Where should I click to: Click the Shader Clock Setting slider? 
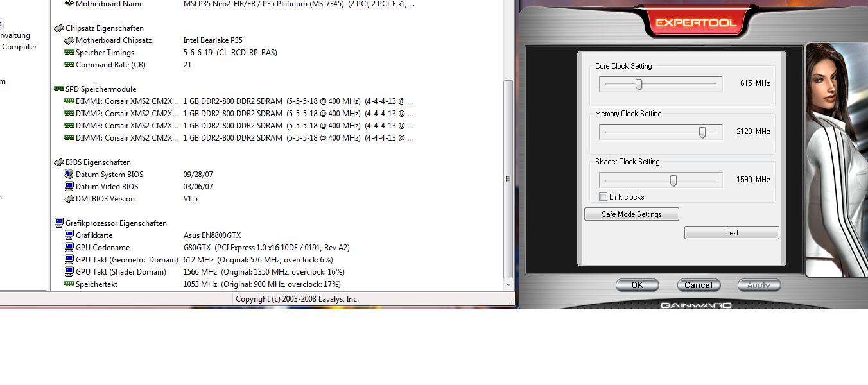click(661, 180)
